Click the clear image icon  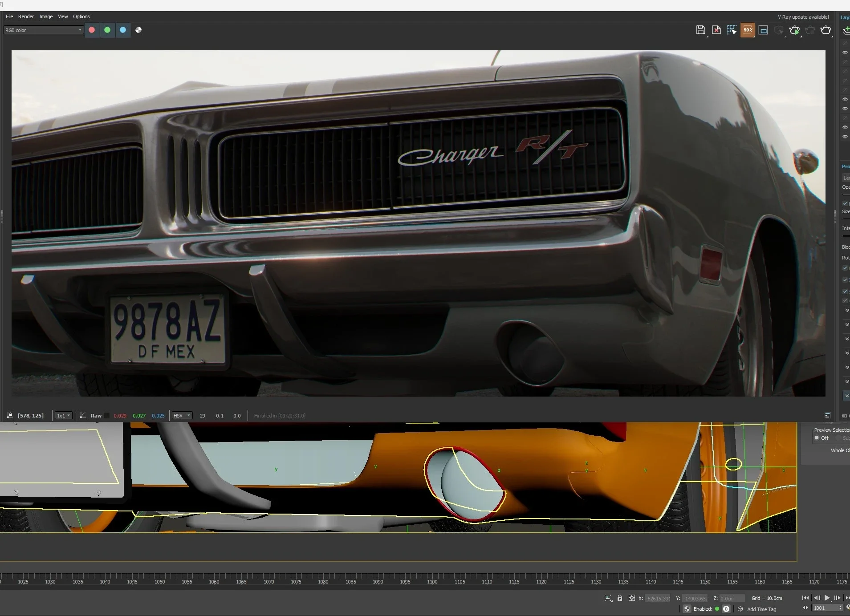[x=716, y=30]
